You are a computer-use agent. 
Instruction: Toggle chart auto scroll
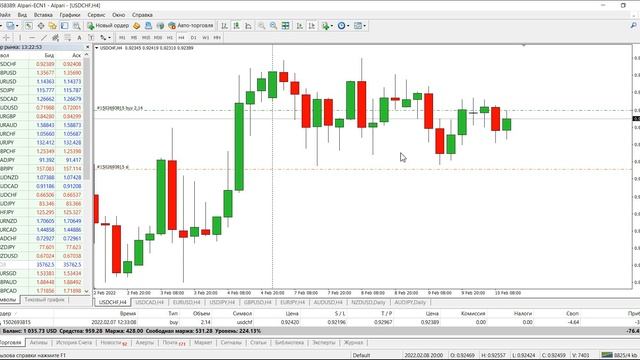coord(300,26)
